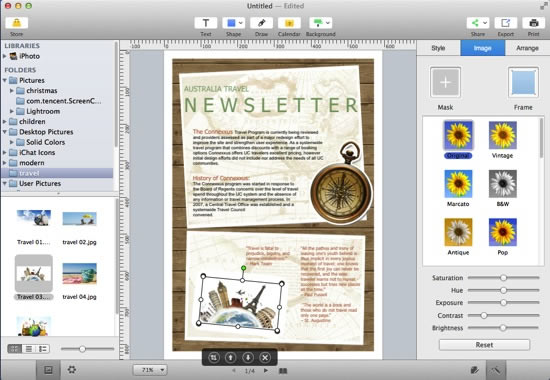Apply the Vintage filter
The width and height of the screenshot is (550, 380).
(502, 135)
